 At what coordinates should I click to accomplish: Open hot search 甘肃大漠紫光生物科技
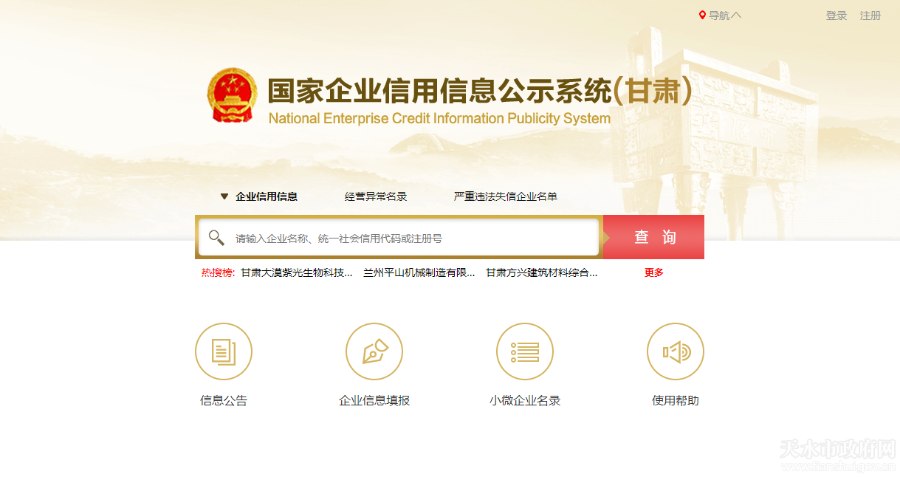tap(296, 273)
